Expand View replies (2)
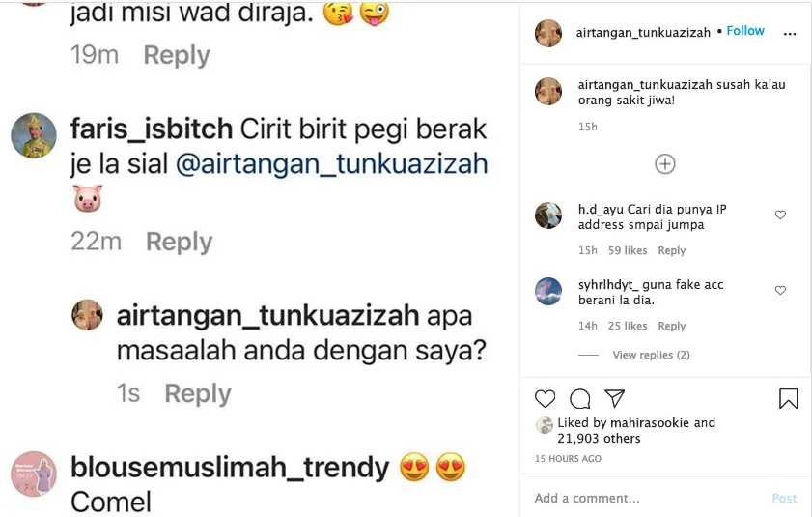The height and width of the screenshot is (517, 812). (x=651, y=355)
